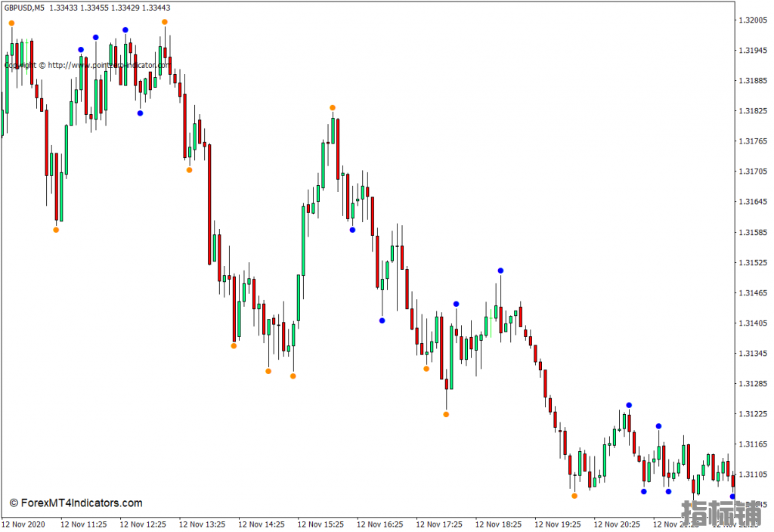Click the 12 Nov 2020 date label
This screenshot has width=774, height=532.
point(23,524)
